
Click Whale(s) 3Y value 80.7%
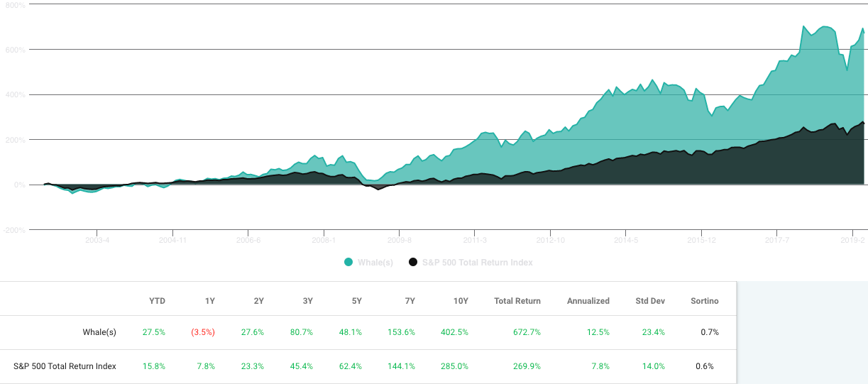[302, 332]
